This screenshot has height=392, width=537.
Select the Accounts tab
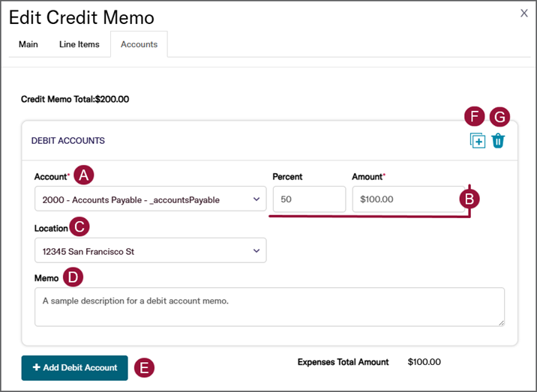tap(139, 44)
